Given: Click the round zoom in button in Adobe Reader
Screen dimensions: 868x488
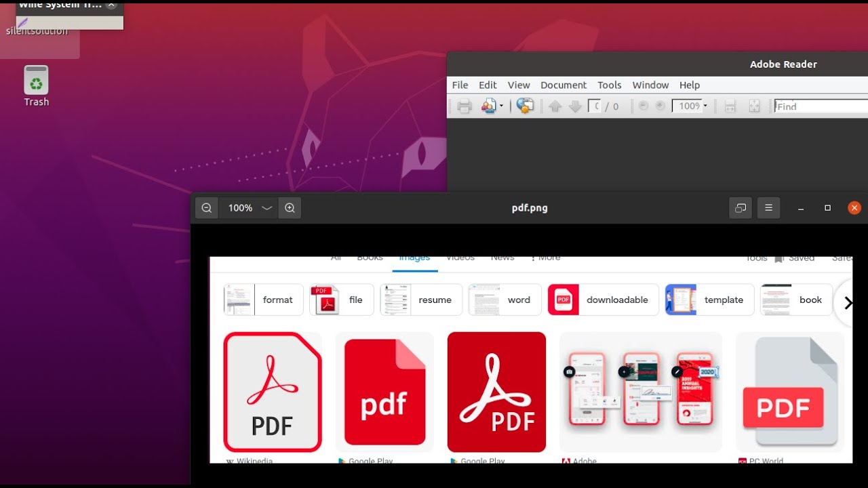Looking at the screenshot, I should [x=660, y=106].
